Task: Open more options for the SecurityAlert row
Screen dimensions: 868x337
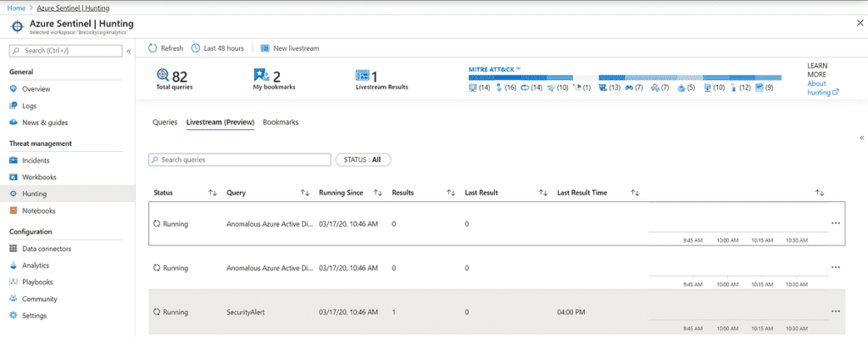Action: tap(836, 312)
